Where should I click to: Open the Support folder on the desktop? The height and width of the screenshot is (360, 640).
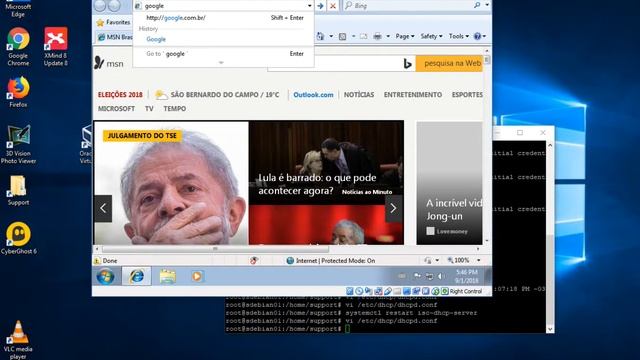18,190
